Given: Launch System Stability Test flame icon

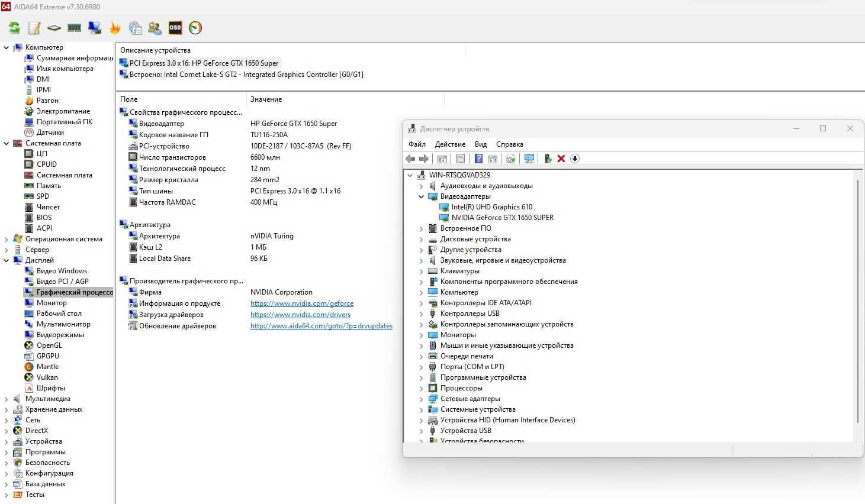Looking at the screenshot, I should coord(115,28).
